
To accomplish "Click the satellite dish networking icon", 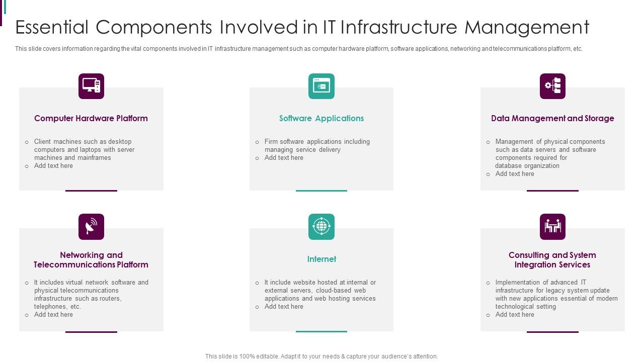I will (91, 227).
